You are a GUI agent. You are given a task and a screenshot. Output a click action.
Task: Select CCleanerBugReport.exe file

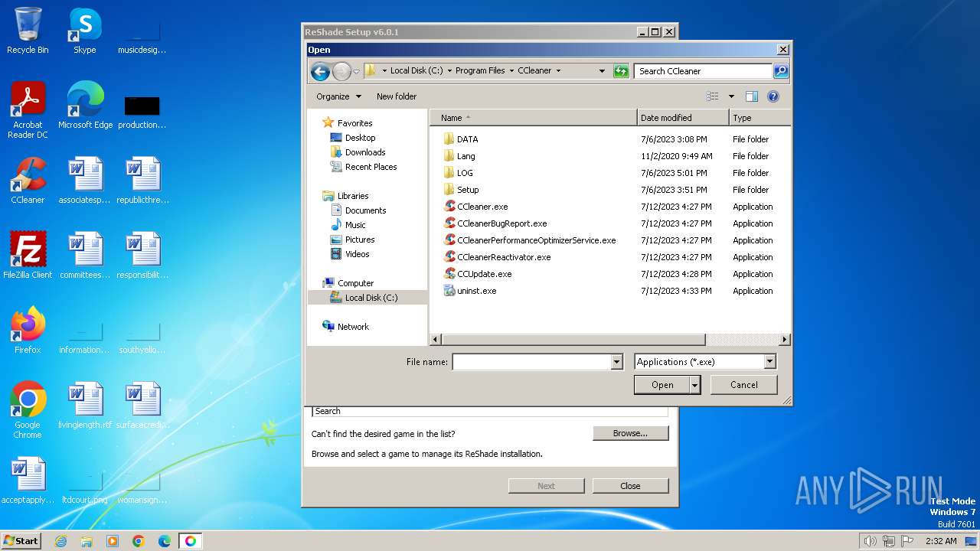(501, 223)
